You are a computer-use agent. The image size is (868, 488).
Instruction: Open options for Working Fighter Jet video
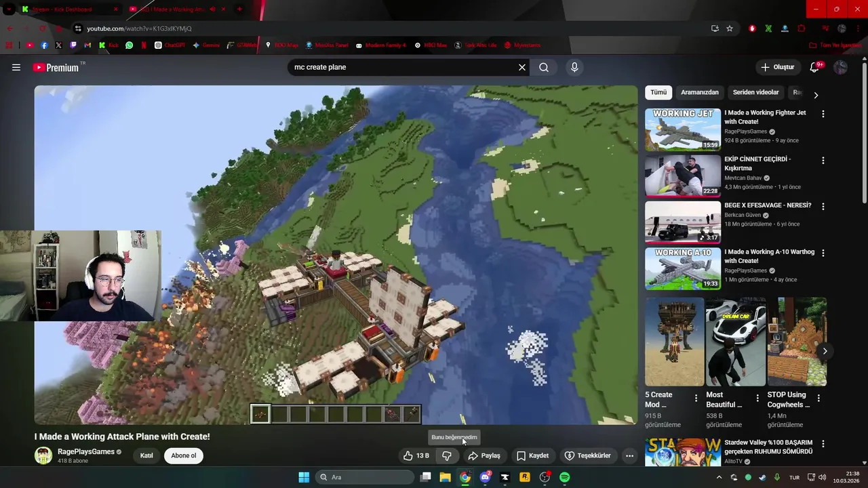tap(823, 114)
